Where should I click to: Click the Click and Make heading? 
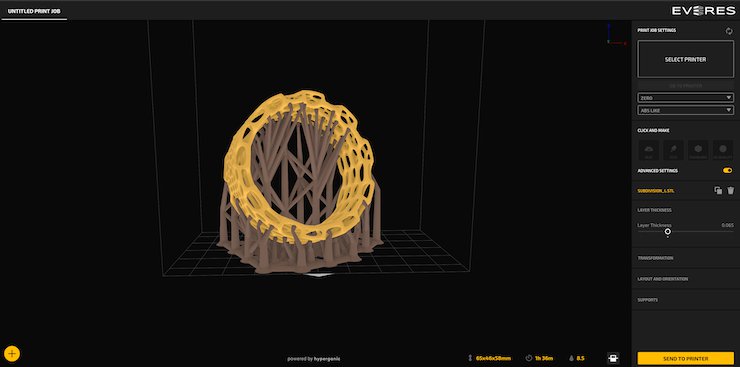[x=653, y=130]
